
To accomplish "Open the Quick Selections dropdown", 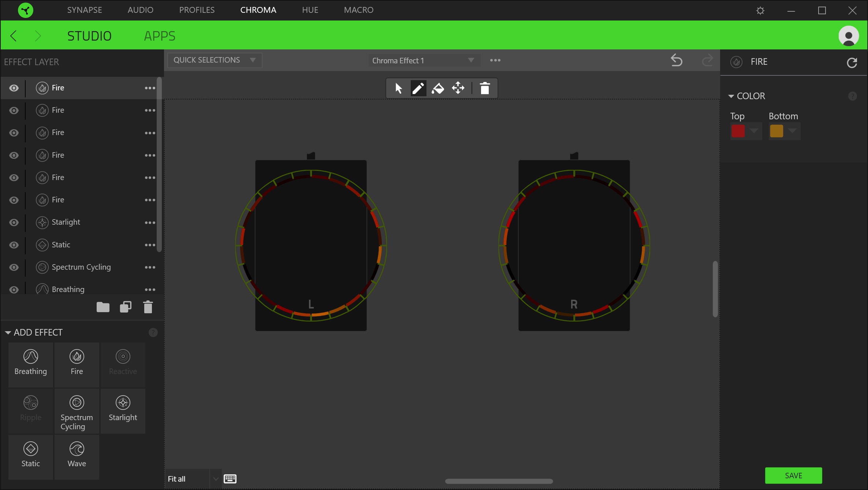I will [215, 60].
